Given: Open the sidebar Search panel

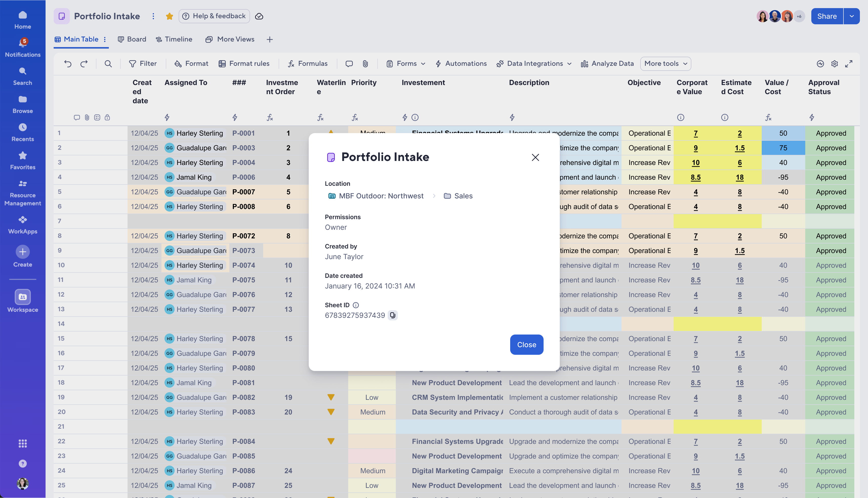Looking at the screenshot, I should 22,75.
